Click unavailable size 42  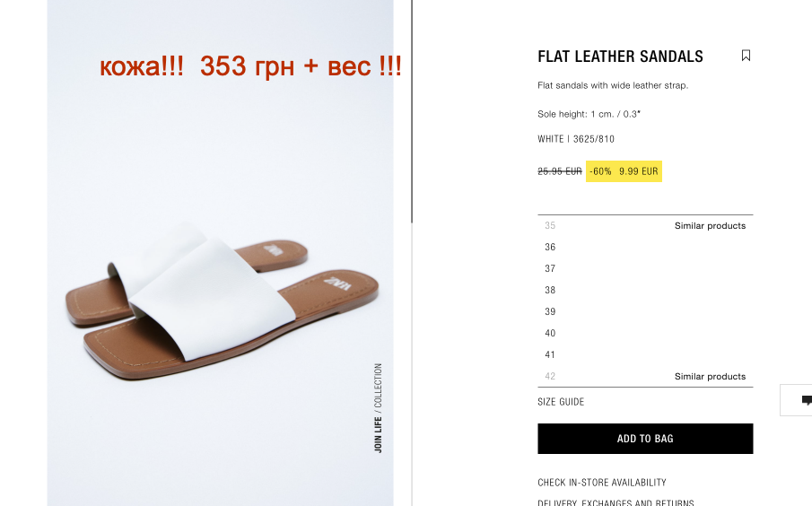[550, 377]
